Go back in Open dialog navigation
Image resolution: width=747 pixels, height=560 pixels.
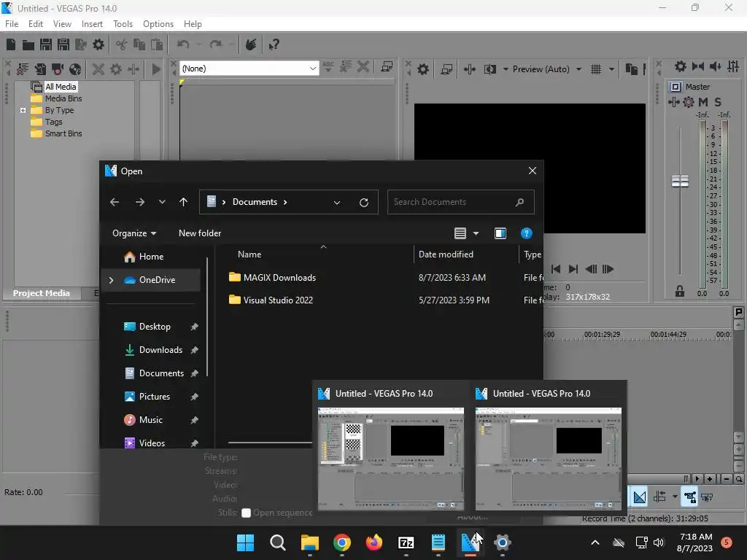(115, 203)
